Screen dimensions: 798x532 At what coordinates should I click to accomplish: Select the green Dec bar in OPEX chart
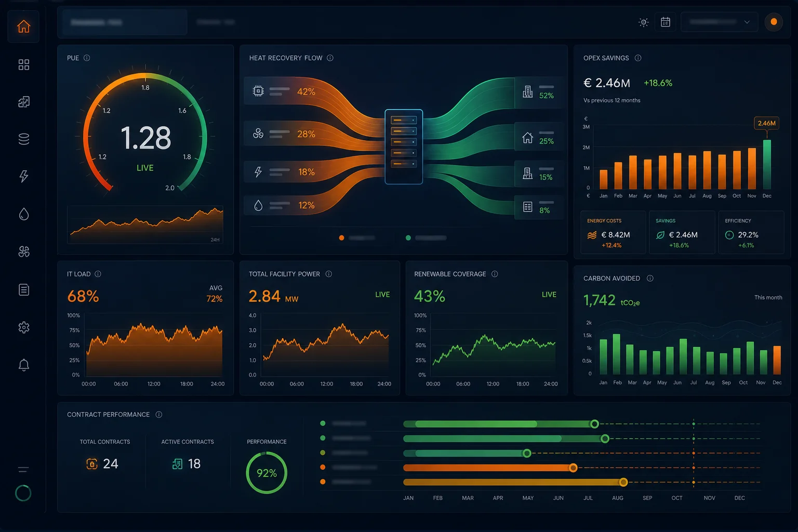click(x=767, y=164)
